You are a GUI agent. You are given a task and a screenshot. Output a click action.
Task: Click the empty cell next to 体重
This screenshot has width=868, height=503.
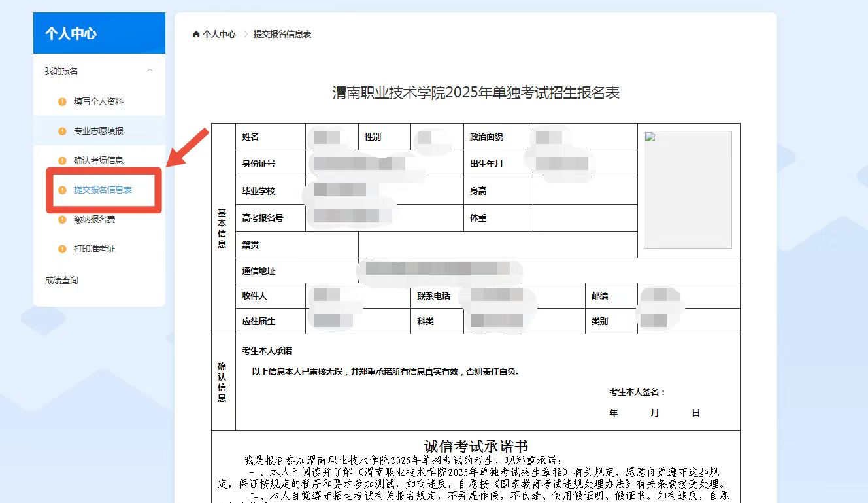[584, 218]
